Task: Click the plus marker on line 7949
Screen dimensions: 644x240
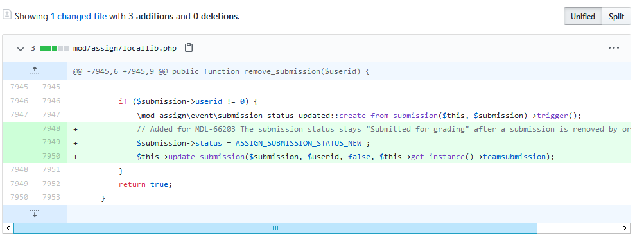Action: 76,143
